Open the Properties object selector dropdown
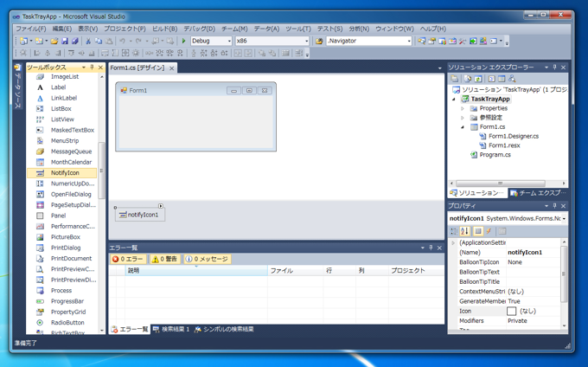The image size is (588, 367). 564,218
